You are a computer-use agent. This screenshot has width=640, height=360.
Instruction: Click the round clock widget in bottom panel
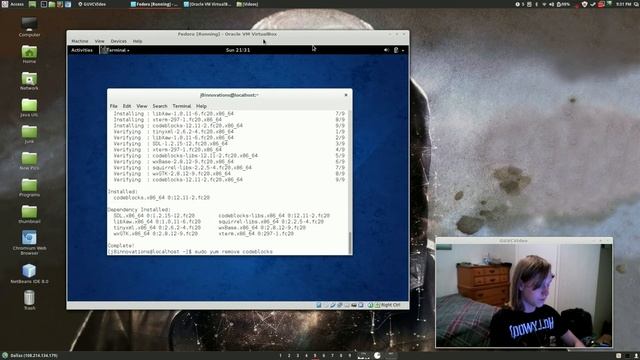click(x=377, y=356)
